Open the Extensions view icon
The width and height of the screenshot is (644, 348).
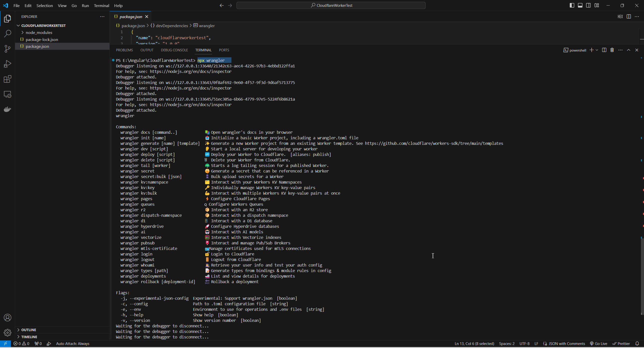point(8,79)
